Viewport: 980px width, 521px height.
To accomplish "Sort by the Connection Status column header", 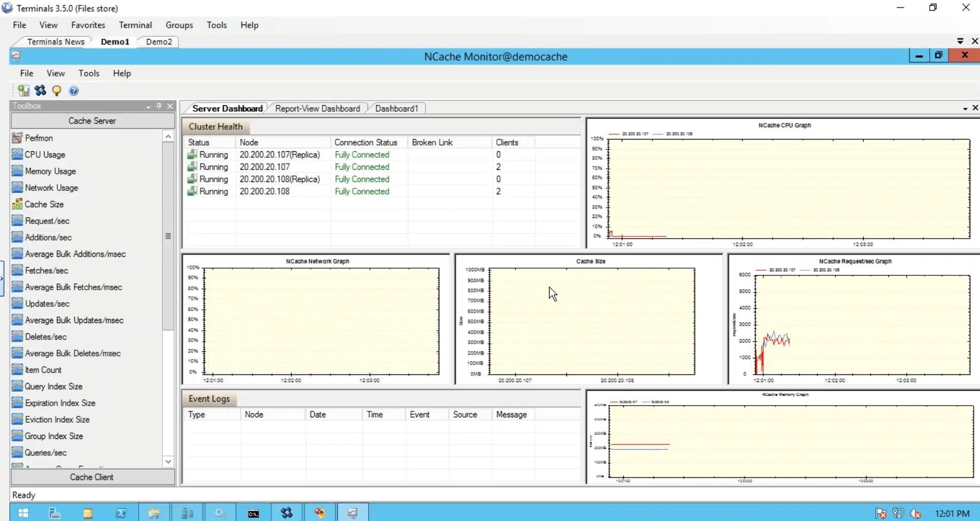I will coord(369,142).
